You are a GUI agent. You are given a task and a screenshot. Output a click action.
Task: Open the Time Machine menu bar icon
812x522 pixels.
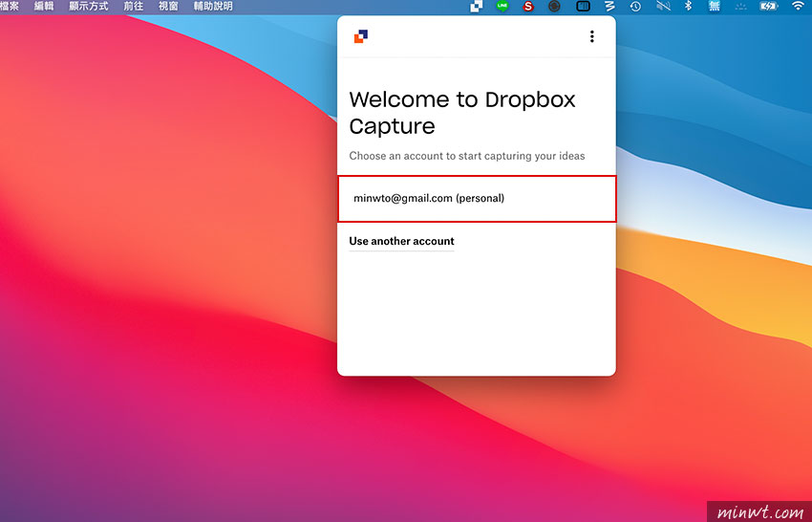pos(635,7)
